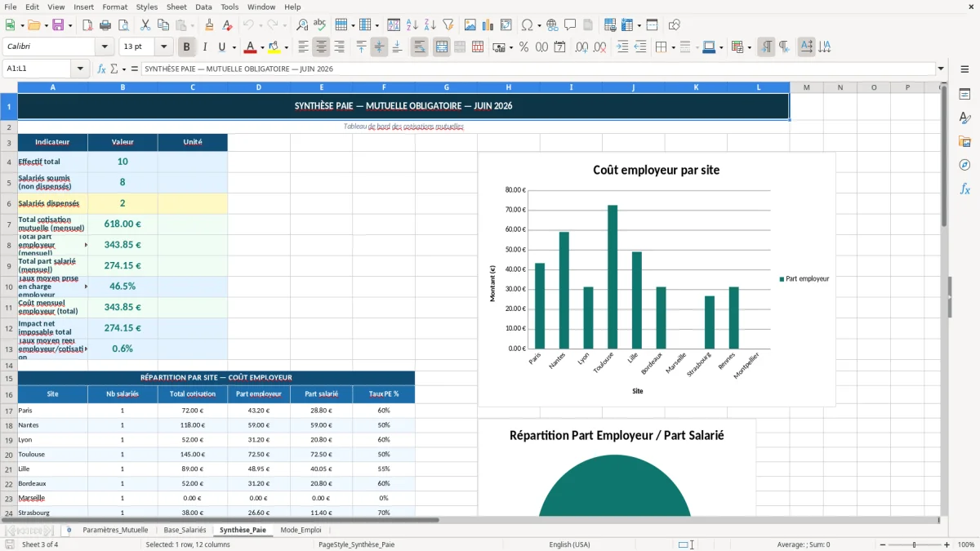This screenshot has height=551, width=980.
Task: Click the Print icon
Action: (105, 25)
